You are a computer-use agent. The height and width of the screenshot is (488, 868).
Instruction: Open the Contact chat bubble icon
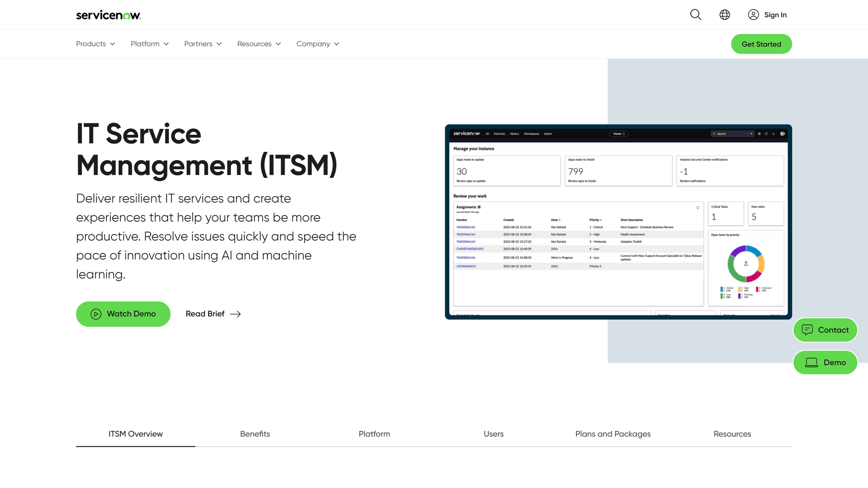coord(808,330)
